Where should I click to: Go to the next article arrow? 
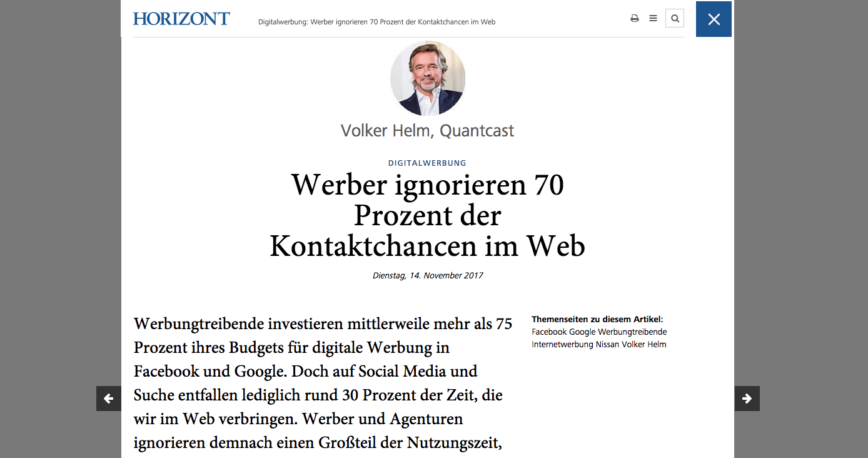747,399
